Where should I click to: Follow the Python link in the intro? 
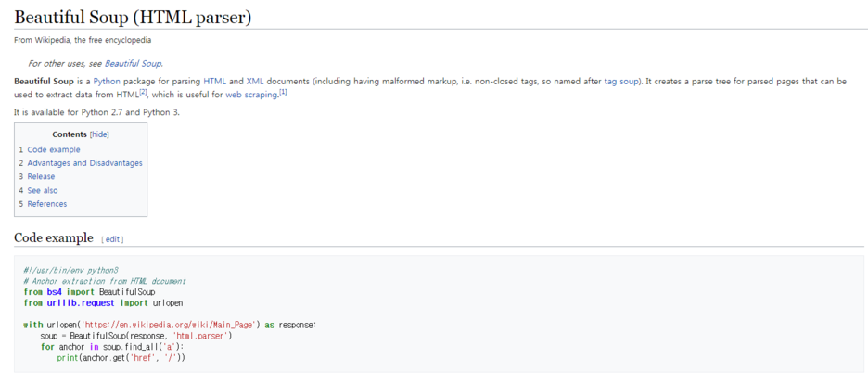click(107, 82)
